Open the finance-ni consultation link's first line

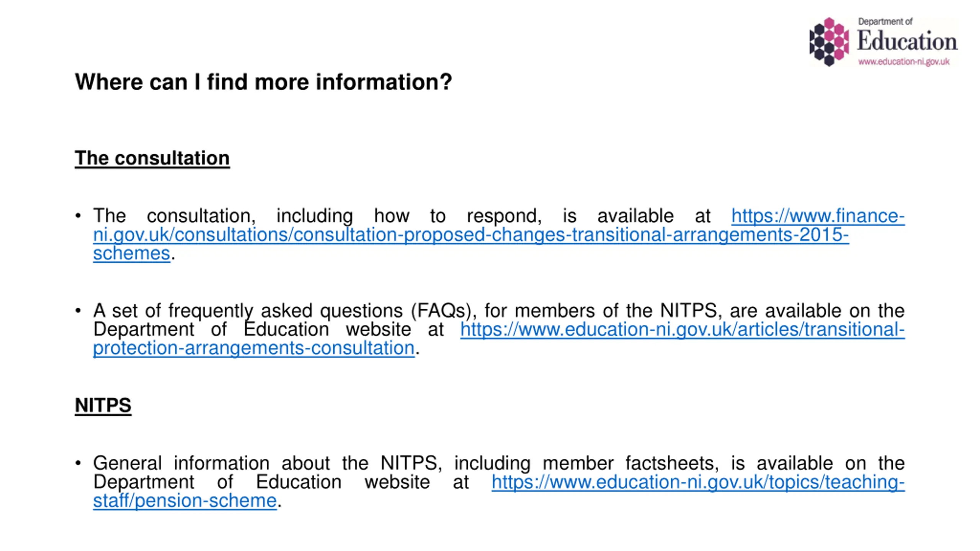818,216
